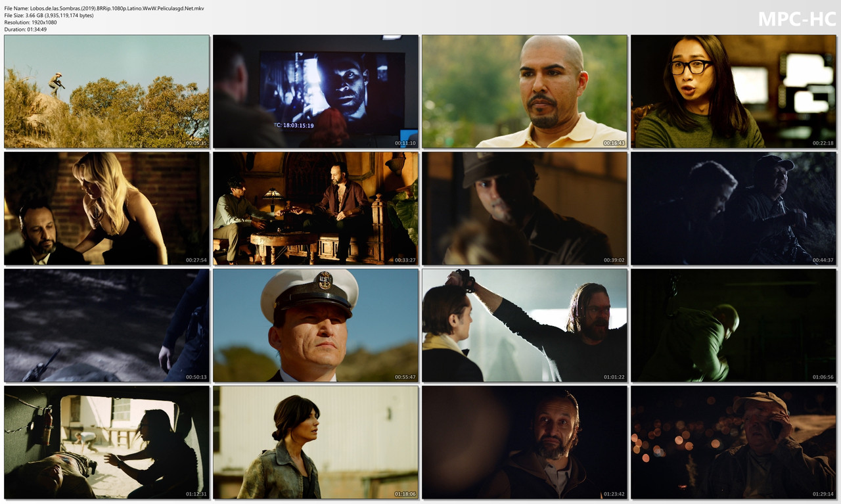841x504 pixels.
Task: Click timestamp label 00:55:47
Action: pos(405,377)
